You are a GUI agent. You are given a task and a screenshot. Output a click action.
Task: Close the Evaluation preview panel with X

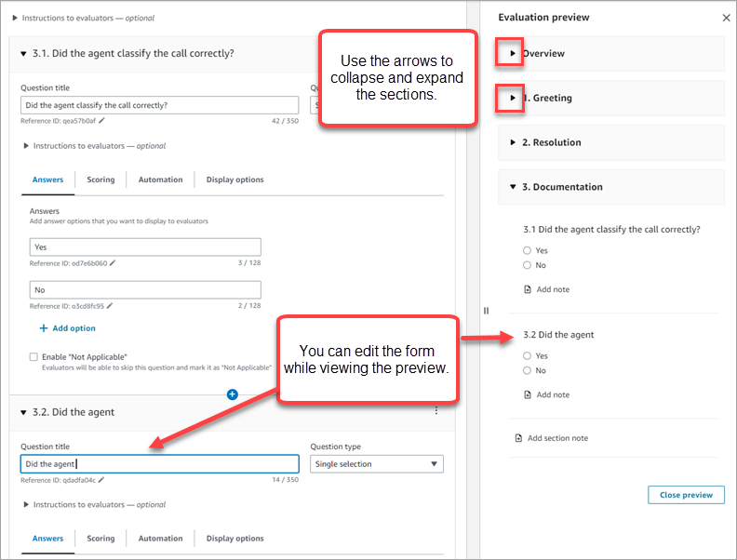coord(726,18)
